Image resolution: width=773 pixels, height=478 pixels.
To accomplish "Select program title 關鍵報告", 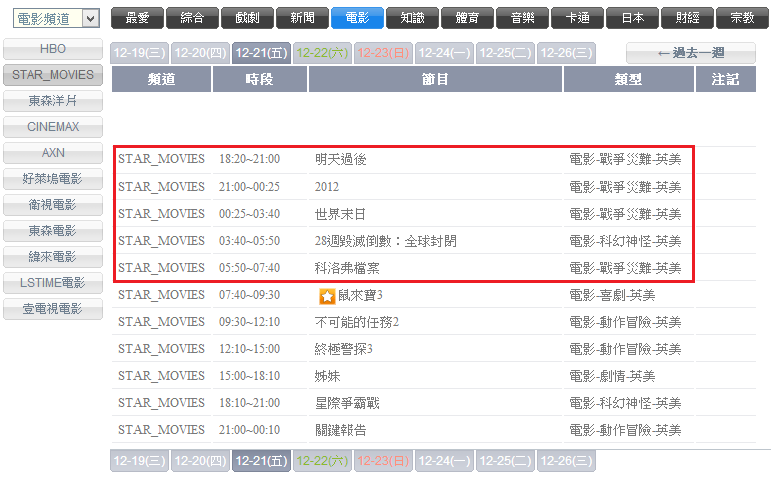I will 341,430.
